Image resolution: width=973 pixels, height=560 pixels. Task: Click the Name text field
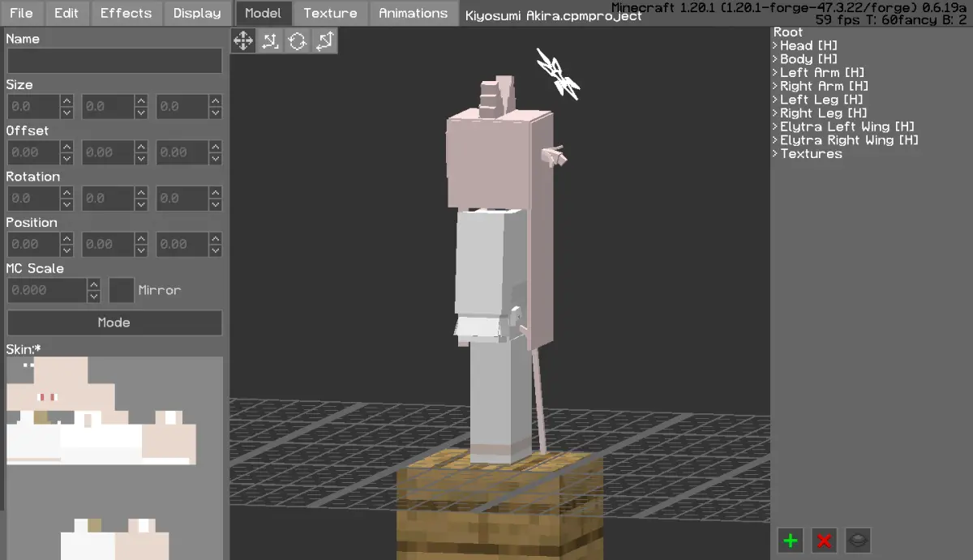coord(114,61)
